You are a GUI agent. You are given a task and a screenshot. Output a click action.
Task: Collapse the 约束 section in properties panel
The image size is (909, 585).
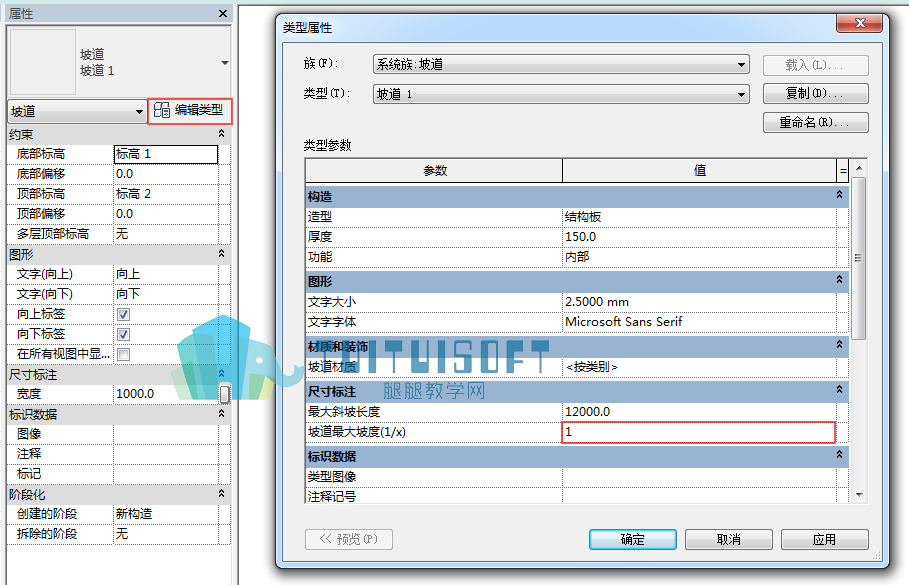coord(221,134)
